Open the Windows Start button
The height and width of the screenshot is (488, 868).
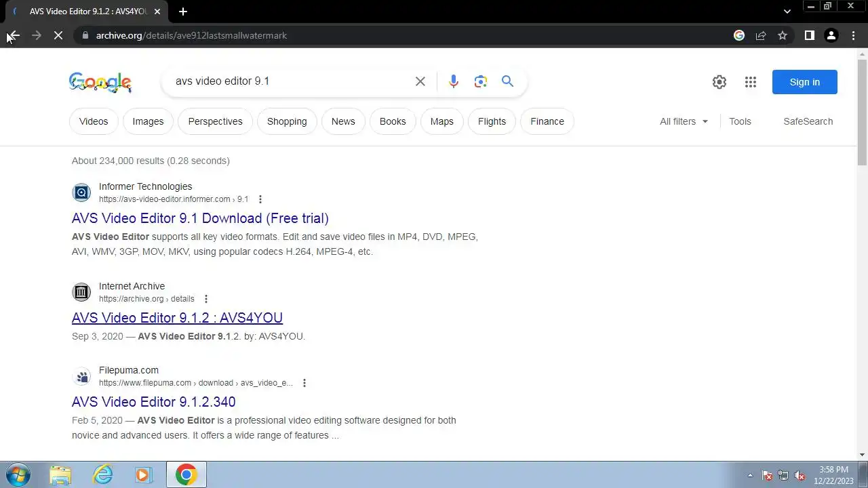pyautogui.click(x=17, y=474)
